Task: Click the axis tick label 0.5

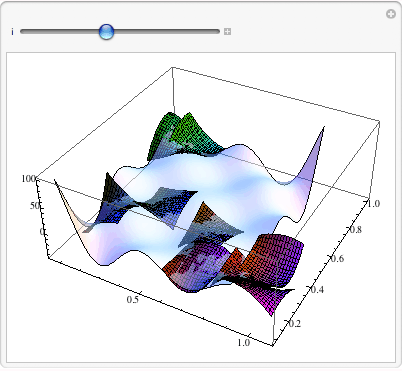Action: [x=132, y=299]
